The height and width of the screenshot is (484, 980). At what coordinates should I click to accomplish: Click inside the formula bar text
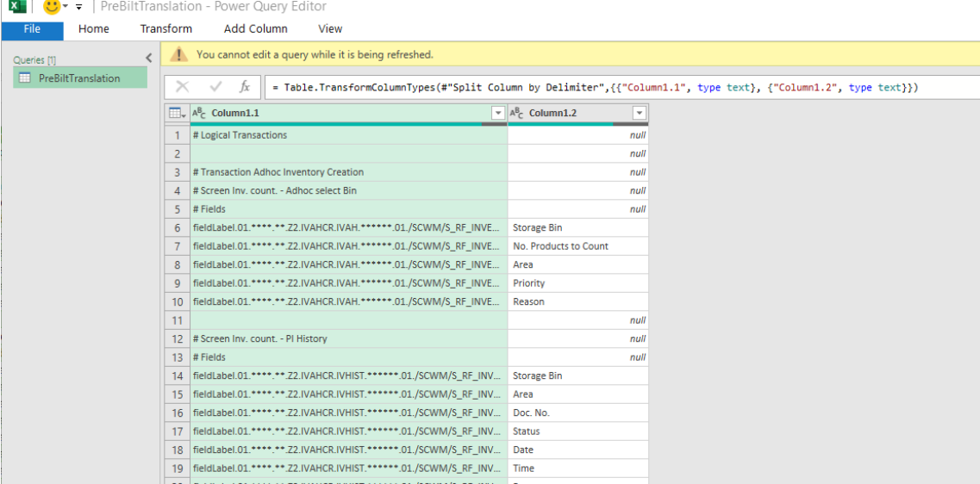tap(603, 88)
